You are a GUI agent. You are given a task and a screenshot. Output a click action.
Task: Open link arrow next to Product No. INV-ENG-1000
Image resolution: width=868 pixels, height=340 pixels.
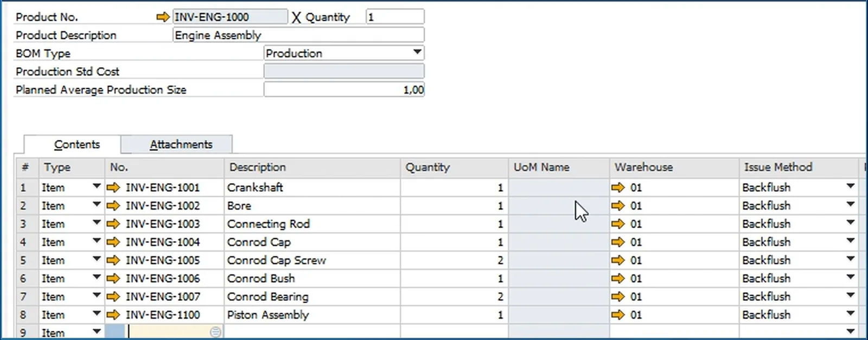coord(163,17)
